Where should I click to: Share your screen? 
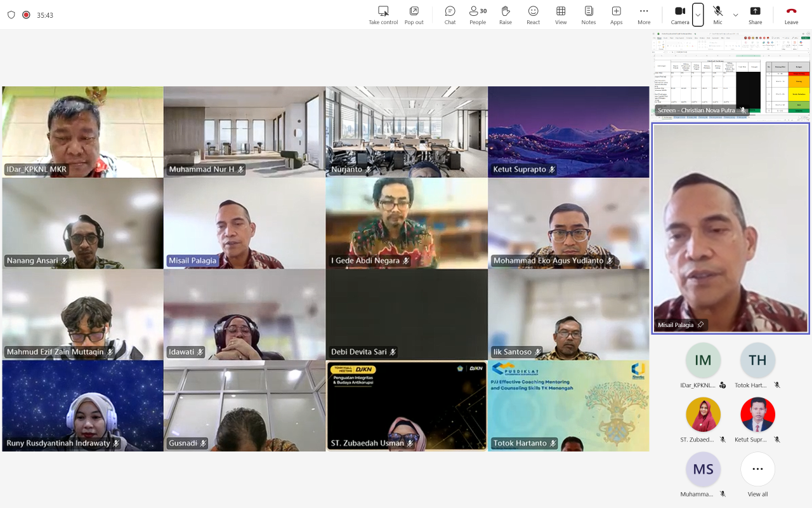point(755,15)
